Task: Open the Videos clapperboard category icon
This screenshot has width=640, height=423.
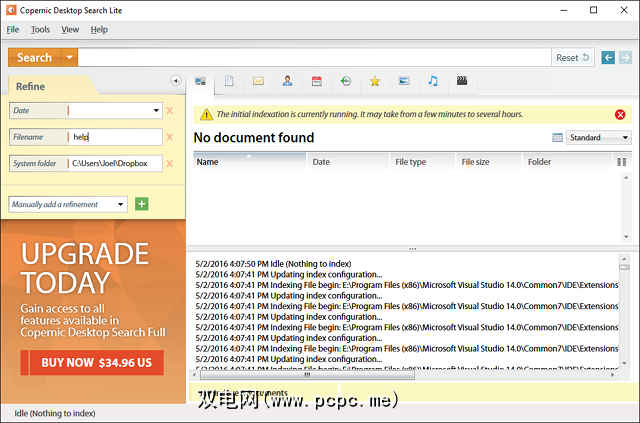Action: 462,81
